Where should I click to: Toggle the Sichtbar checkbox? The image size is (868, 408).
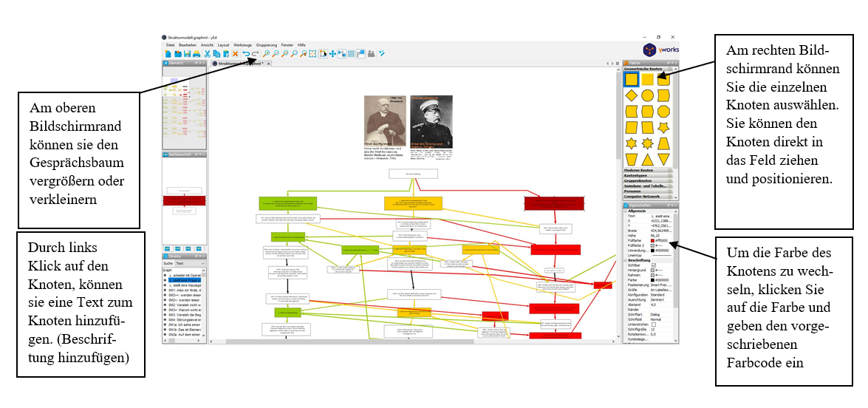coord(652,265)
